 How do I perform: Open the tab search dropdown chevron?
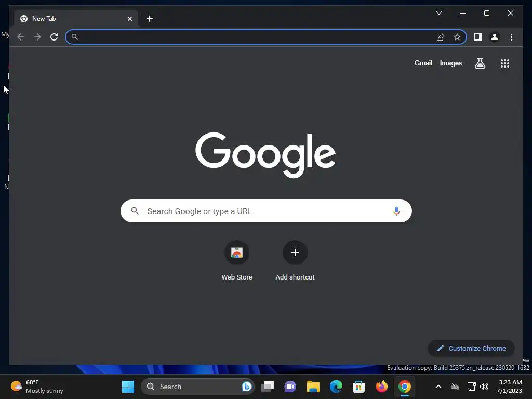point(438,13)
